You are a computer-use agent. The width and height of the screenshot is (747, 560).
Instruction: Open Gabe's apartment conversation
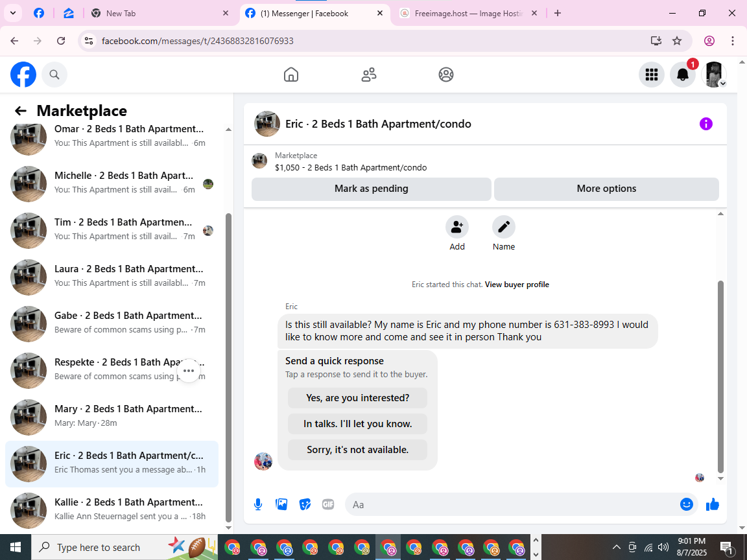point(112,324)
